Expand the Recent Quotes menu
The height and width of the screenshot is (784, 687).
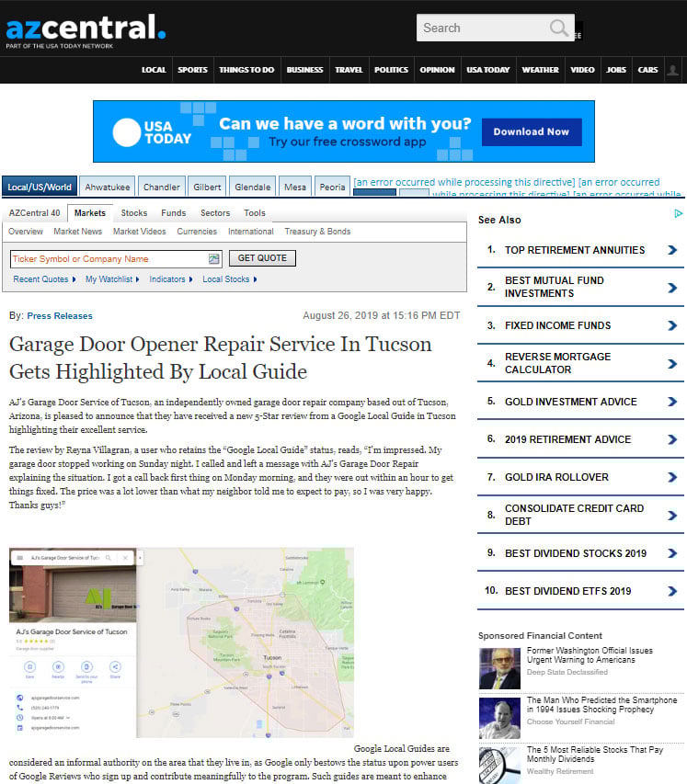[44, 279]
